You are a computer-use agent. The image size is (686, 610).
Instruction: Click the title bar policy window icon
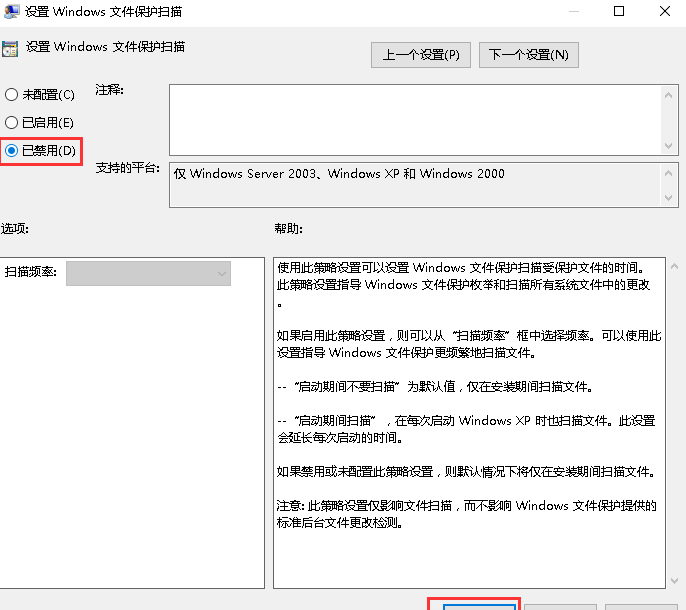(10, 12)
